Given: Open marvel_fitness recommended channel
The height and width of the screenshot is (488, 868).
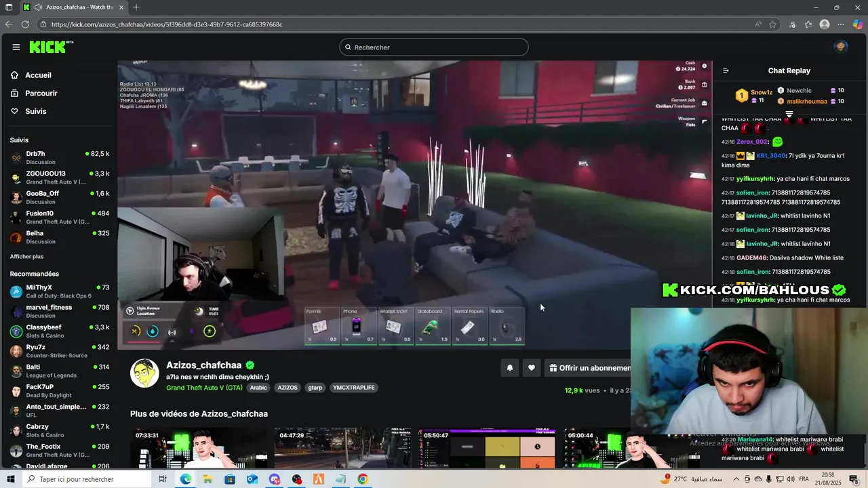Looking at the screenshot, I should tap(60, 311).
